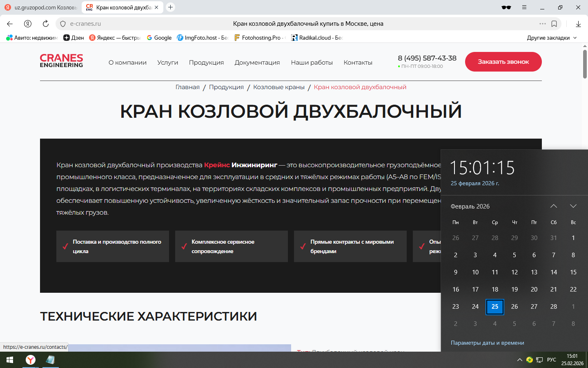Viewport: 588px width, 368px height.
Task: Reload the page with refresh icon
Action: tap(46, 24)
